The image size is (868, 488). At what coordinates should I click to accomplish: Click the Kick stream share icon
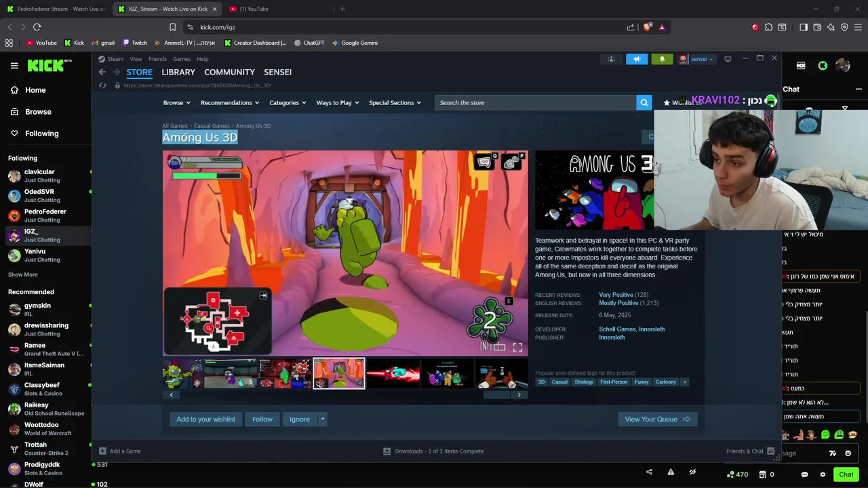(649, 472)
